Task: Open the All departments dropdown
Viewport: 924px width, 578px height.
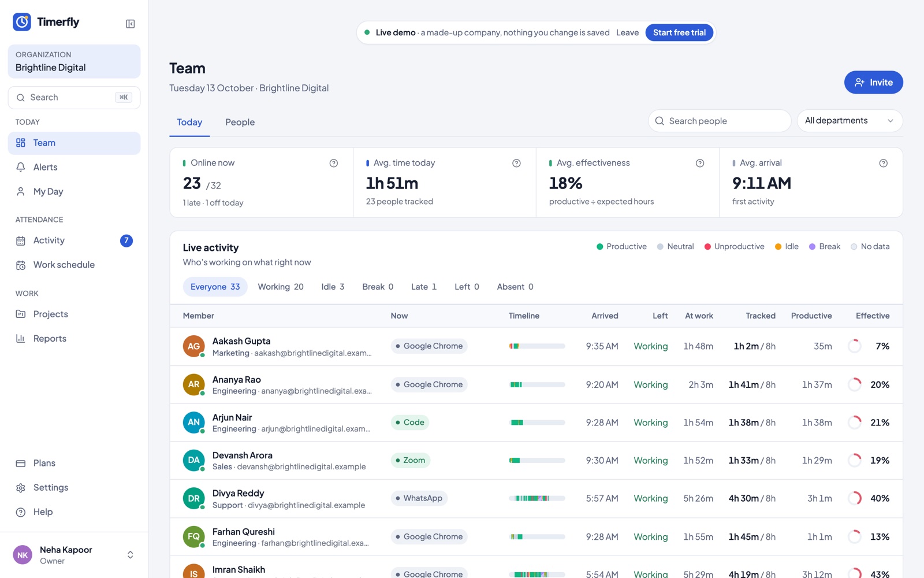Action: pyautogui.click(x=850, y=121)
